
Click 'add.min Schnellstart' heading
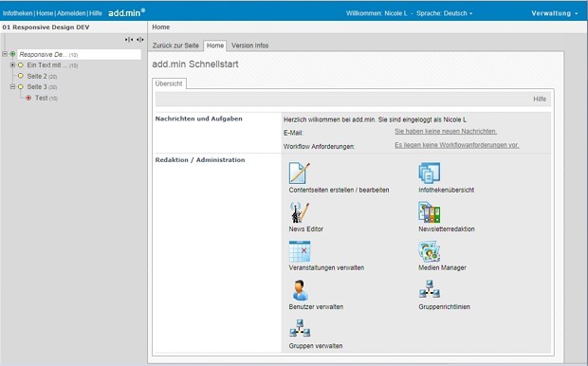point(195,64)
